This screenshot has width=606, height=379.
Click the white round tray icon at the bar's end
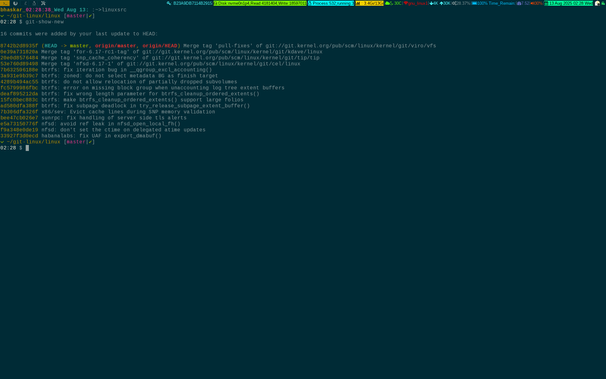click(x=597, y=3)
